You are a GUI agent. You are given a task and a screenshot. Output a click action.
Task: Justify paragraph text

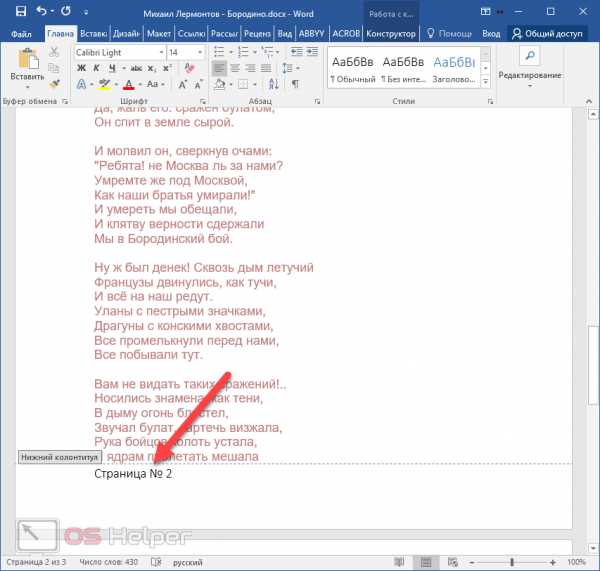(x=266, y=68)
